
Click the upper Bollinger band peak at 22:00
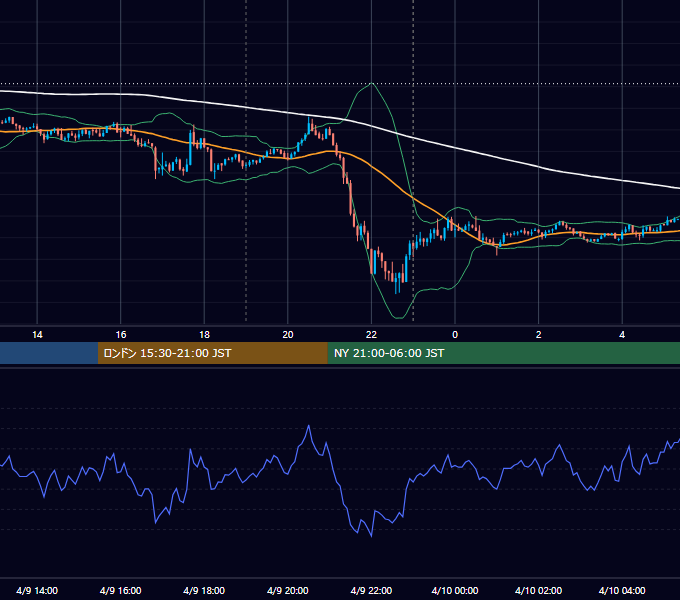click(x=371, y=83)
